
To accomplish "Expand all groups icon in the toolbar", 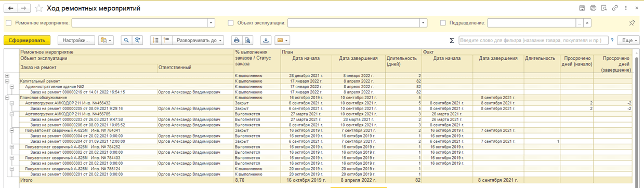I will (x=166, y=40).
